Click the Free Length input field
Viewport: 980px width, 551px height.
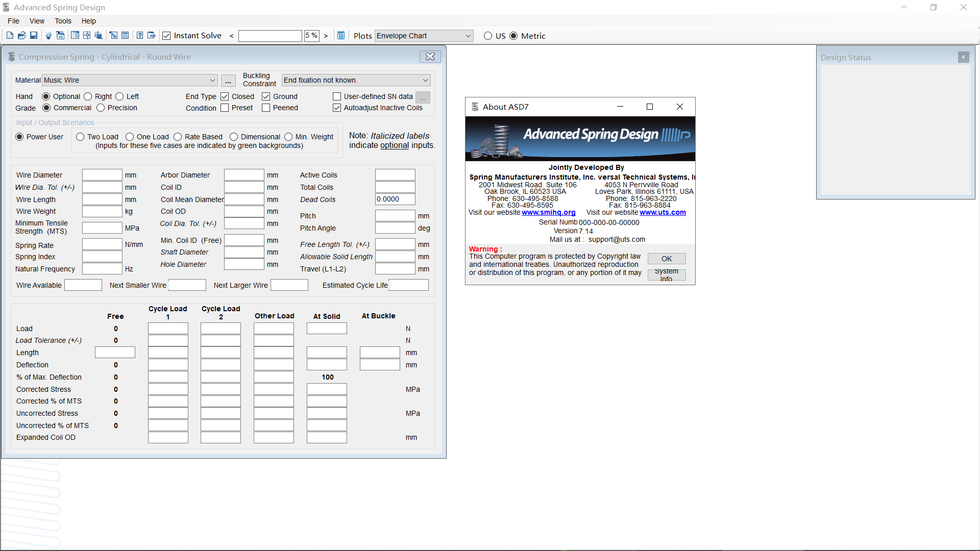click(x=115, y=353)
